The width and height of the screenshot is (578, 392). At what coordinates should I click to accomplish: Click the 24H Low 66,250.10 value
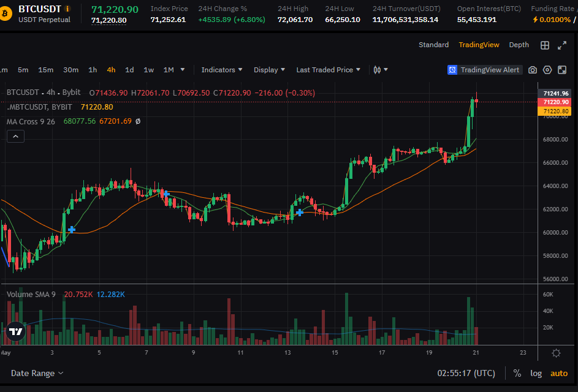[343, 20]
